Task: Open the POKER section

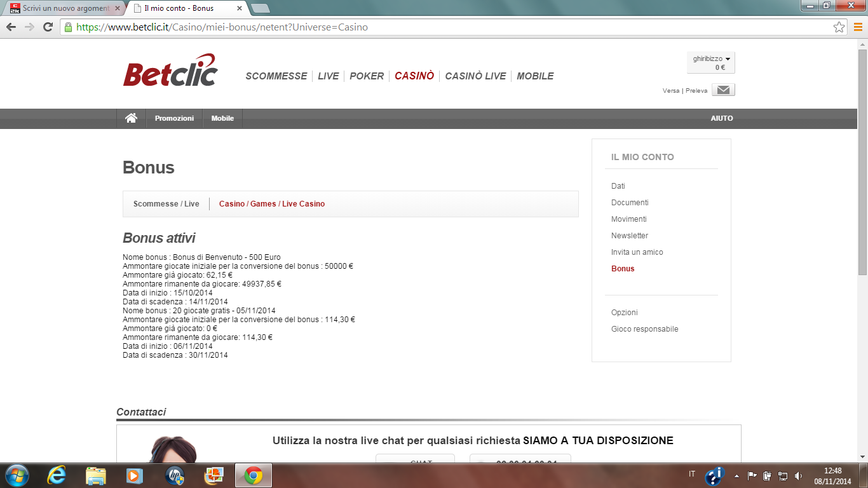Action: pos(367,76)
